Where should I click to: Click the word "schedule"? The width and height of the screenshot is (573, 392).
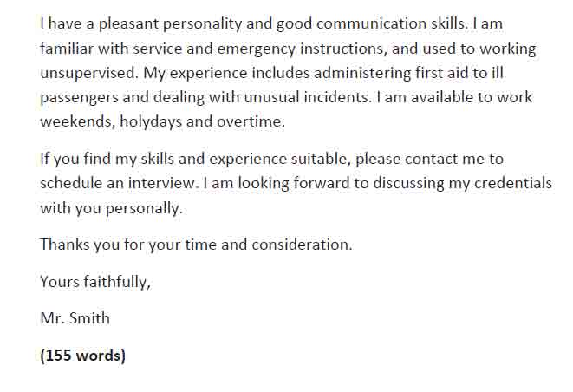pyautogui.click(x=73, y=183)
